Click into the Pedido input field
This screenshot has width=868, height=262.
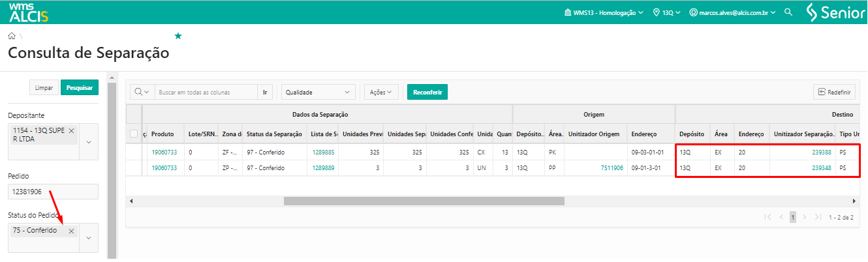pyautogui.click(x=53, y=192)
